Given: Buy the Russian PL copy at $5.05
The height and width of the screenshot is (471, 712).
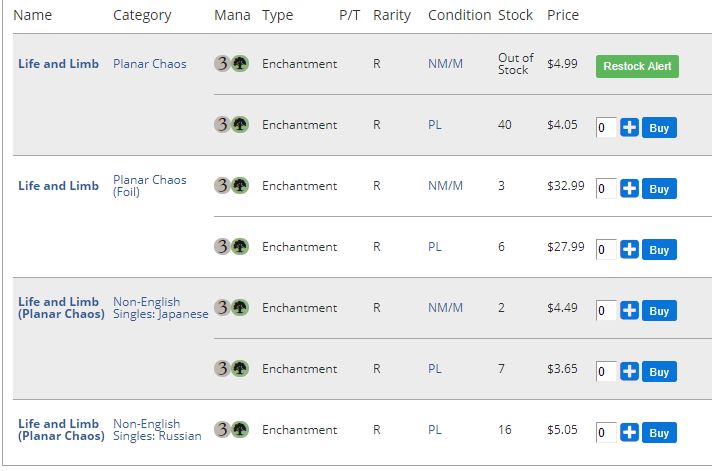Looking at the screenshot, I should click(659, 432).
